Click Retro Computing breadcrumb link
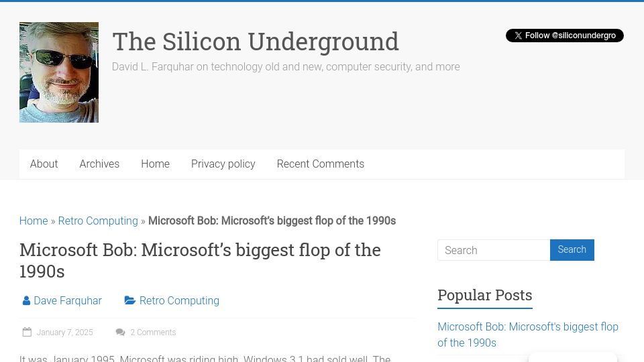 pos(98,221)
